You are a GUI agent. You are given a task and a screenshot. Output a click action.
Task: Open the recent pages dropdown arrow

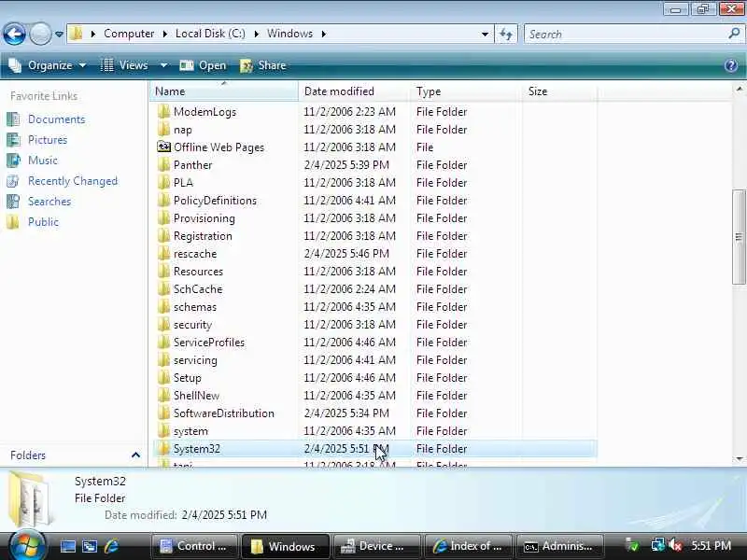pyautogui.click(x=59, y=35)
